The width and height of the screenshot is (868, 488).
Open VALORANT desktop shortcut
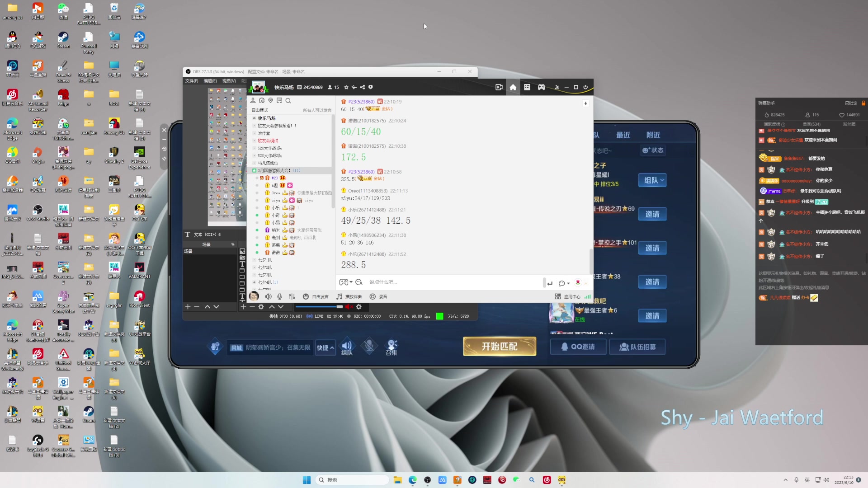click(139, 270)
